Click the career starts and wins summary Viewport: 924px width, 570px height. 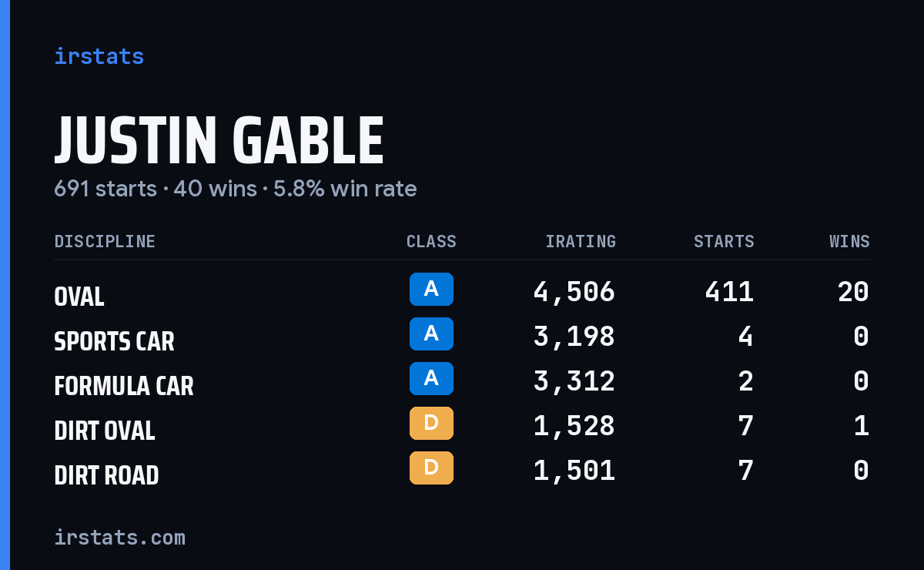[x=236, y=189]
